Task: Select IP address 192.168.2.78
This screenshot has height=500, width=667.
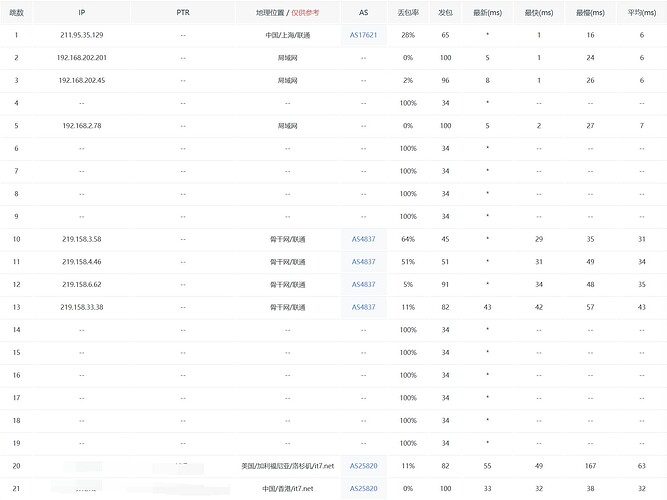Action: [x=82, y=126]
